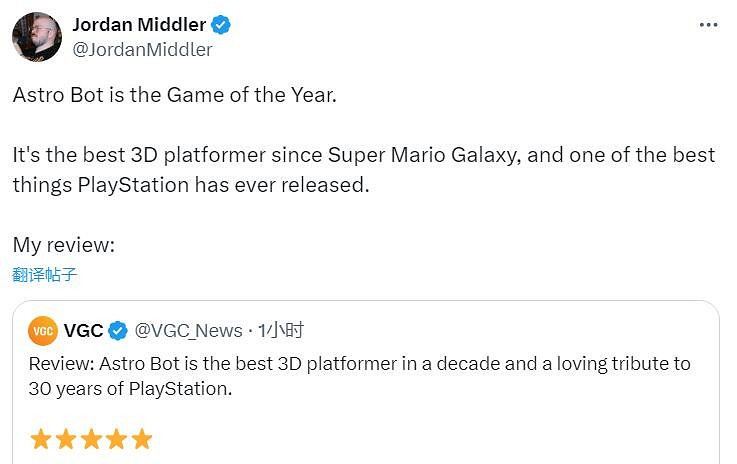The width and height of the screenshot is (737, 464).
Task: Click the first star in the rating
Action: 41,439
